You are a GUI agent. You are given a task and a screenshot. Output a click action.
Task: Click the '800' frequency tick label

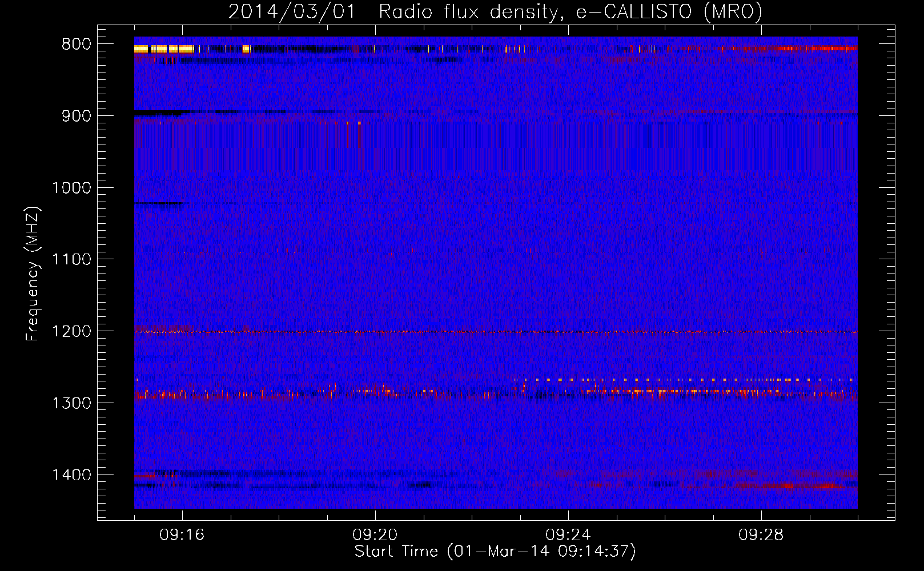tap(76, 44)
